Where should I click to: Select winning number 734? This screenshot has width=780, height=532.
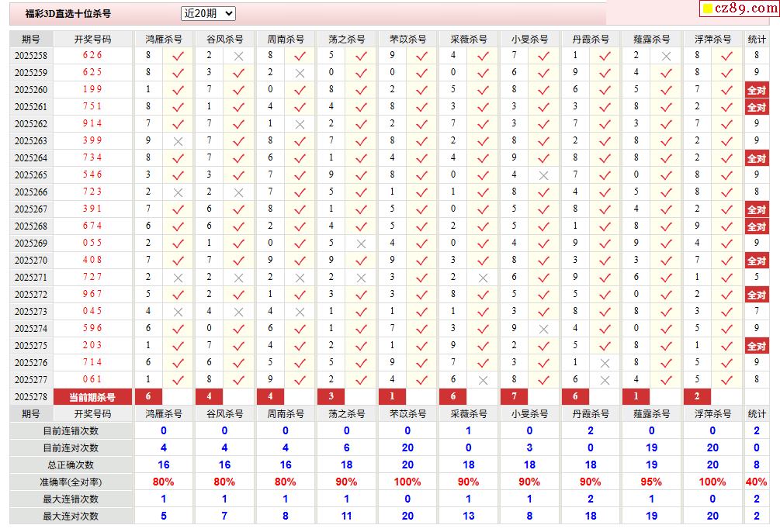click(92, 157)
